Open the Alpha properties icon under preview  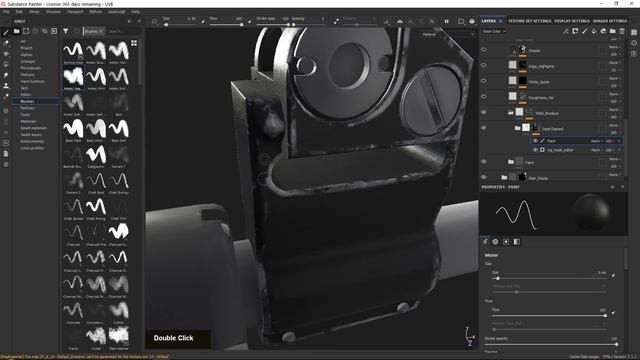pos(495,242)
